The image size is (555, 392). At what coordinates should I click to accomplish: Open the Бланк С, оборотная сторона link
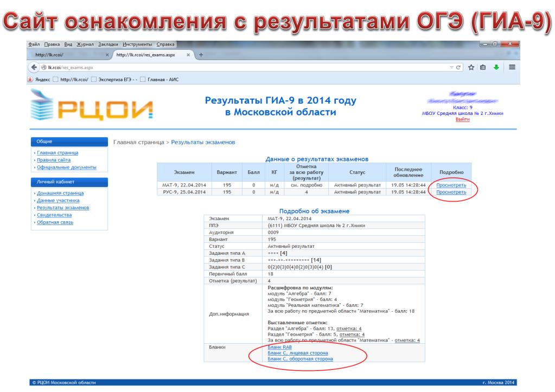click(x=300, y=359)
